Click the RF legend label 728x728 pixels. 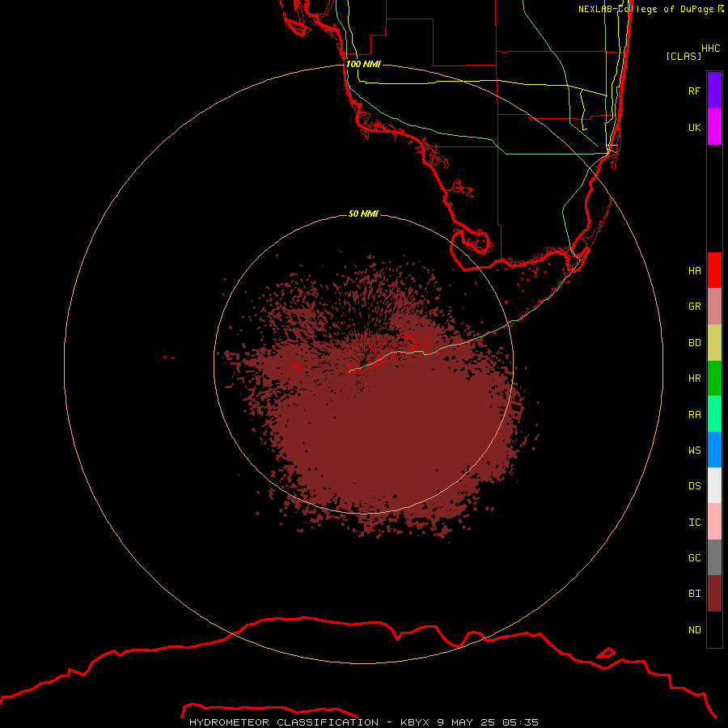click(x=694, y=91)
